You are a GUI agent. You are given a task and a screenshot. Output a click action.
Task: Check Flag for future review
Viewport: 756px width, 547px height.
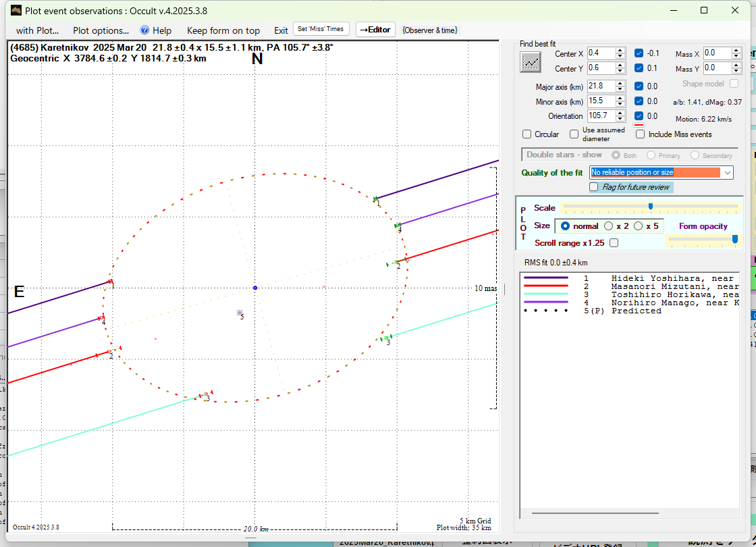tap(594, 187)
